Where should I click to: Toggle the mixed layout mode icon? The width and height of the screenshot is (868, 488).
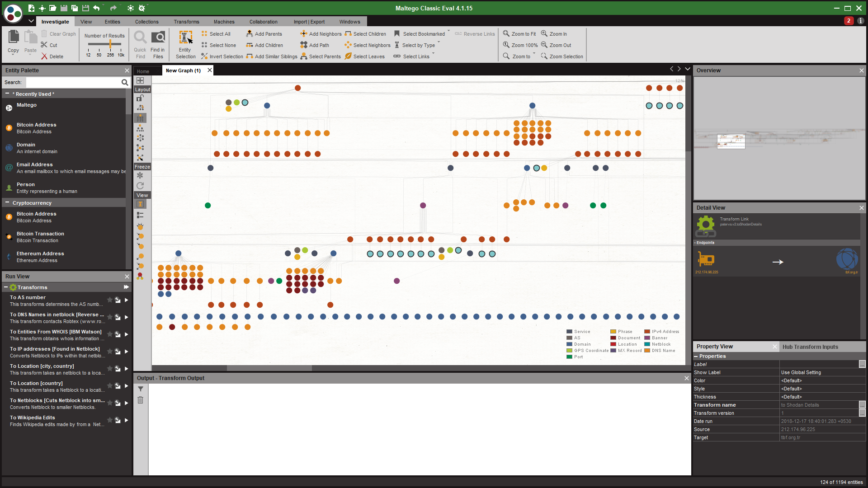pos(140,108)
